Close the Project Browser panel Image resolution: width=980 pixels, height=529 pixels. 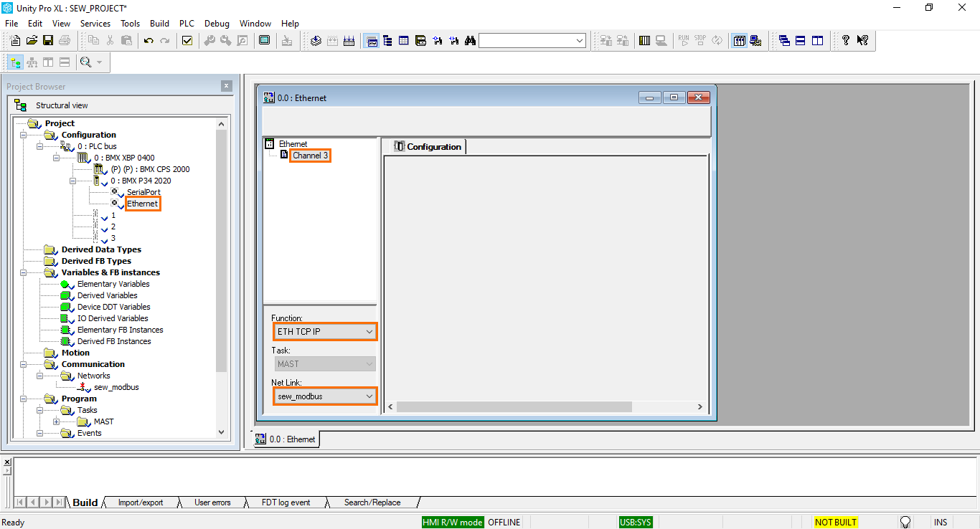point(227,86)
